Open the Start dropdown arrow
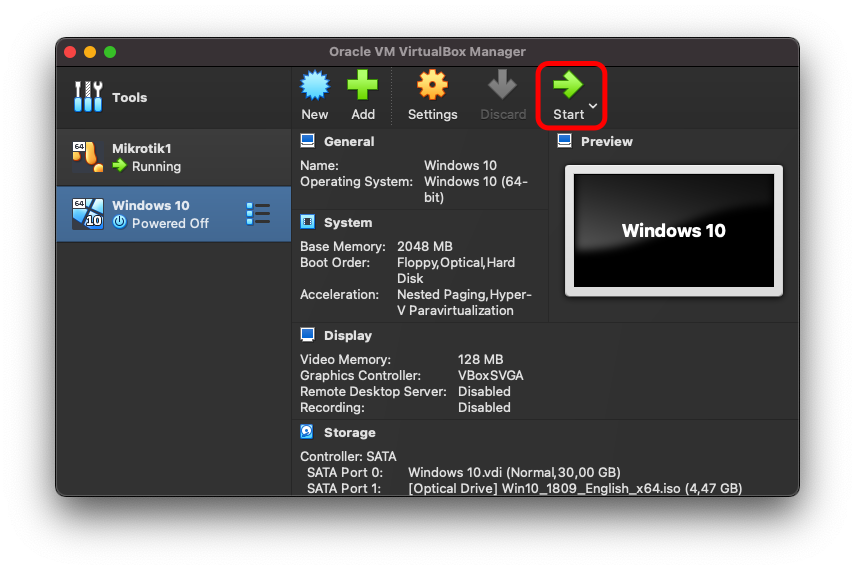 coord(593,106)
